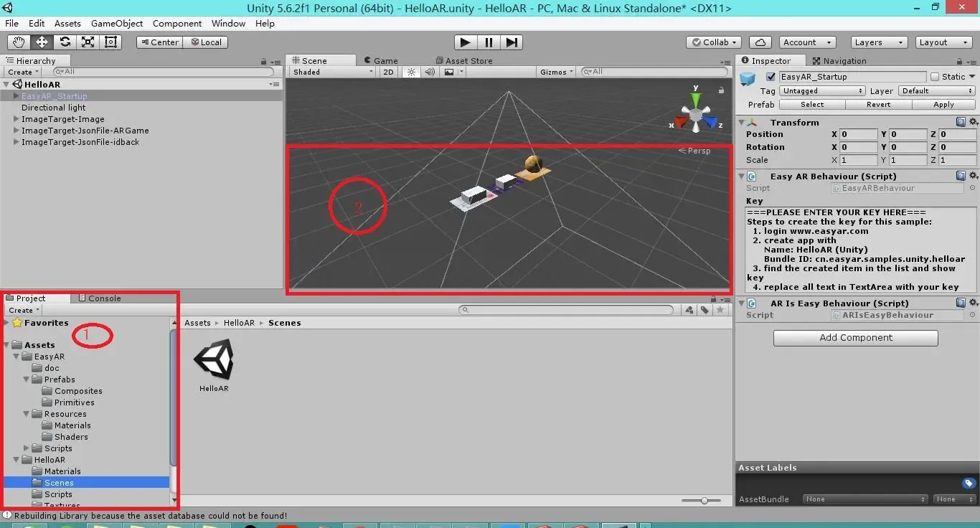The width and height of the screenshot is (980, 528).
Task: Switch to the Asset Store tab
Action: [x=463, y=61]
